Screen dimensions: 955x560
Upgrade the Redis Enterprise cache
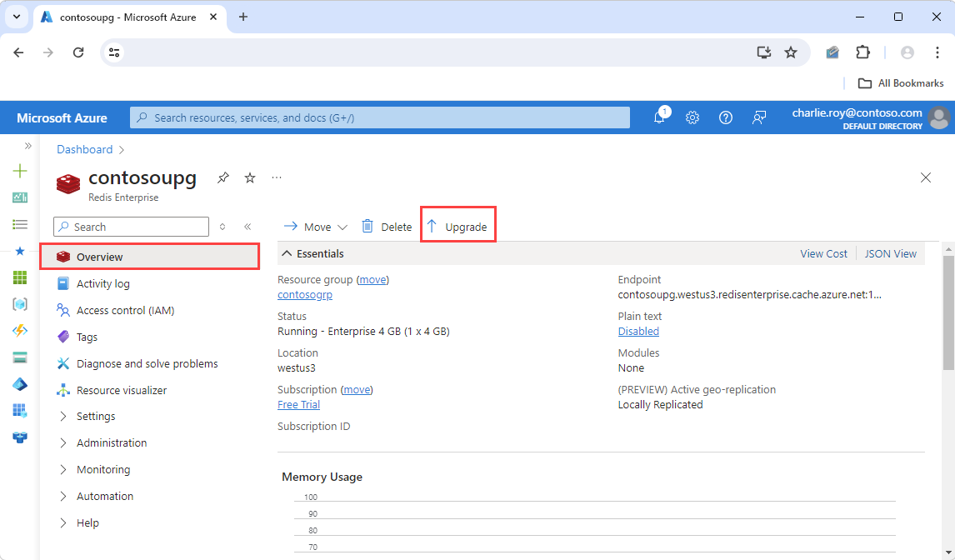coord(457,226)
